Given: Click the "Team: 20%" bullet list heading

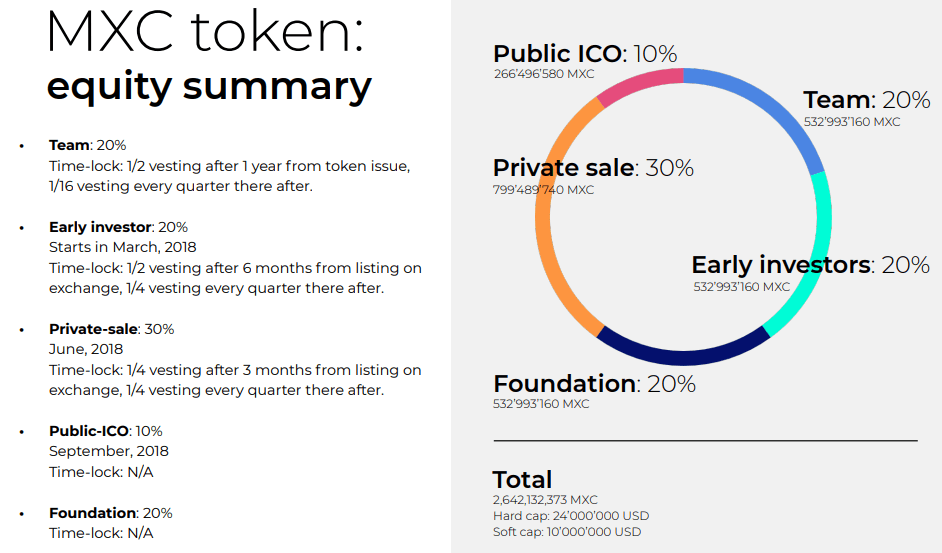Looking at the screenshot, I should click(87, 145).
